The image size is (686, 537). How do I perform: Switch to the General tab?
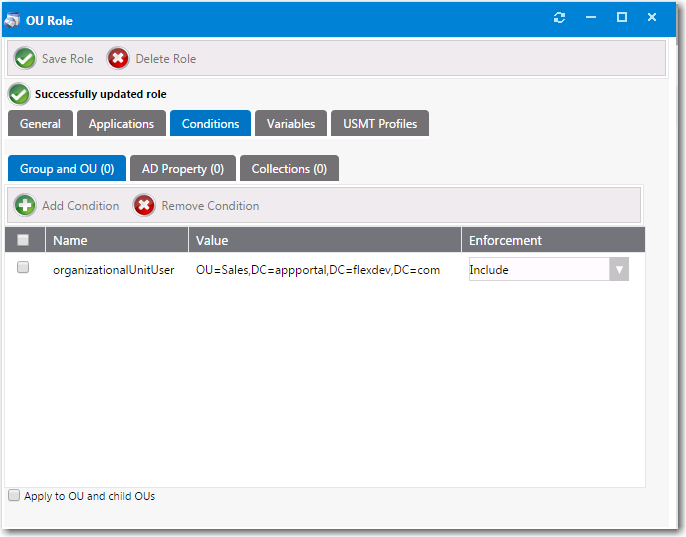(40, 124)
